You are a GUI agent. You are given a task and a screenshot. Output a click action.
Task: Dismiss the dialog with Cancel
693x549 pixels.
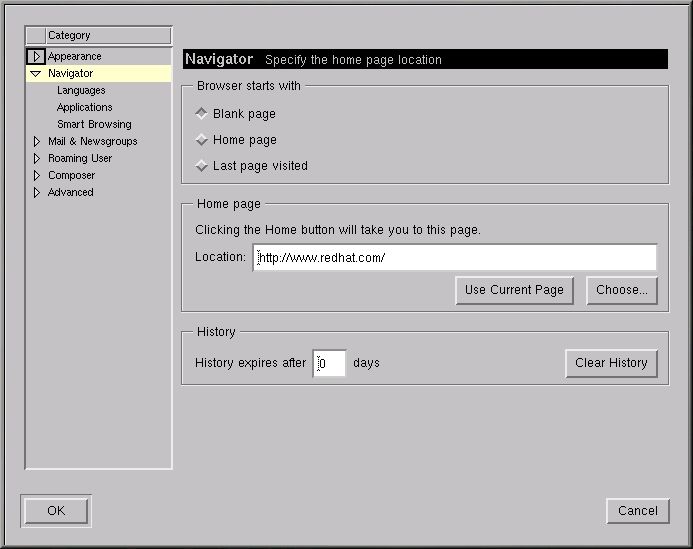637,511
